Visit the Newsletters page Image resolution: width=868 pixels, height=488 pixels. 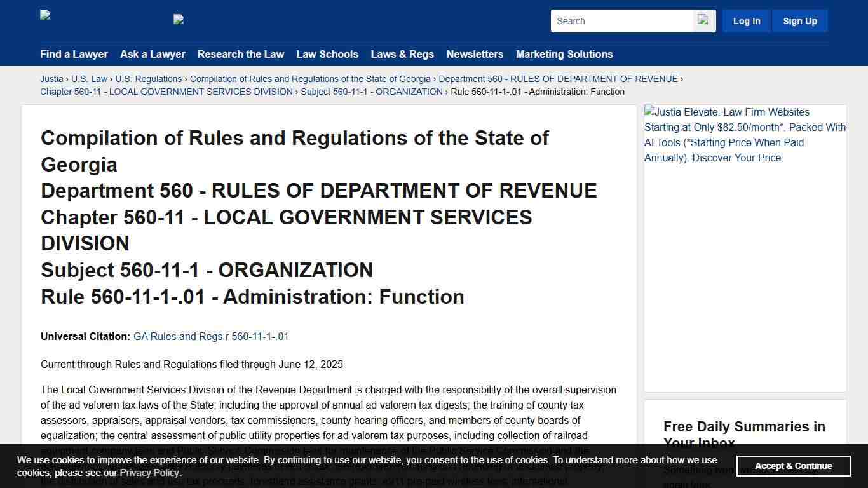(x=475, y=54)
